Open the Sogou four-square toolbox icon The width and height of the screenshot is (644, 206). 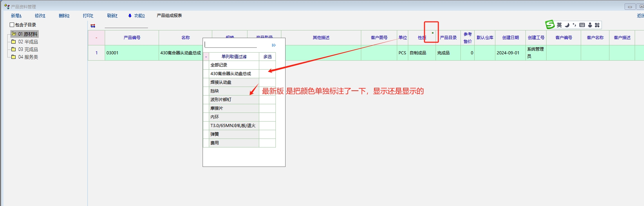(597, 25)
